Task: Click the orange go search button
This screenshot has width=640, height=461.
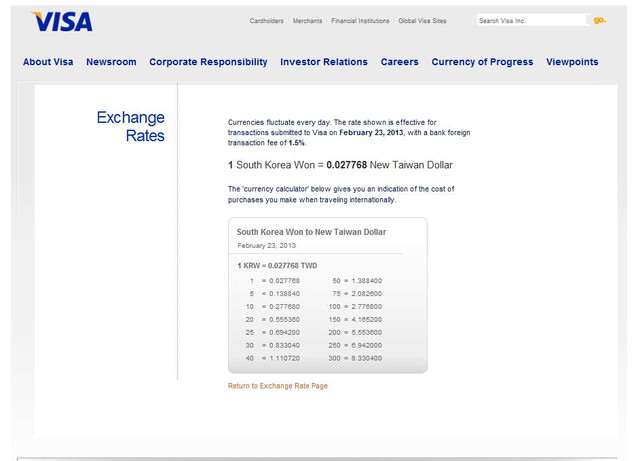Action: click(600, 20)
